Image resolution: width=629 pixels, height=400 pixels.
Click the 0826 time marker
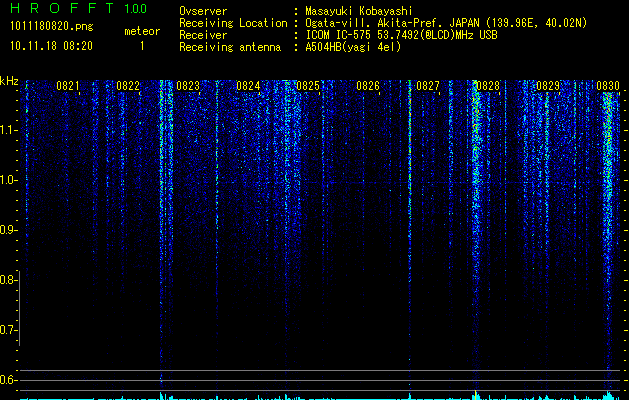(368, 86)
